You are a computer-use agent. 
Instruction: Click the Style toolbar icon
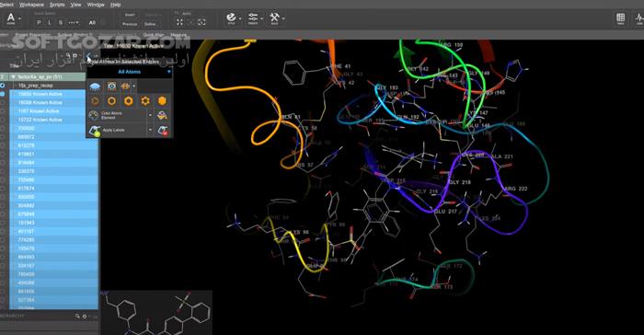tap(231, 17)
